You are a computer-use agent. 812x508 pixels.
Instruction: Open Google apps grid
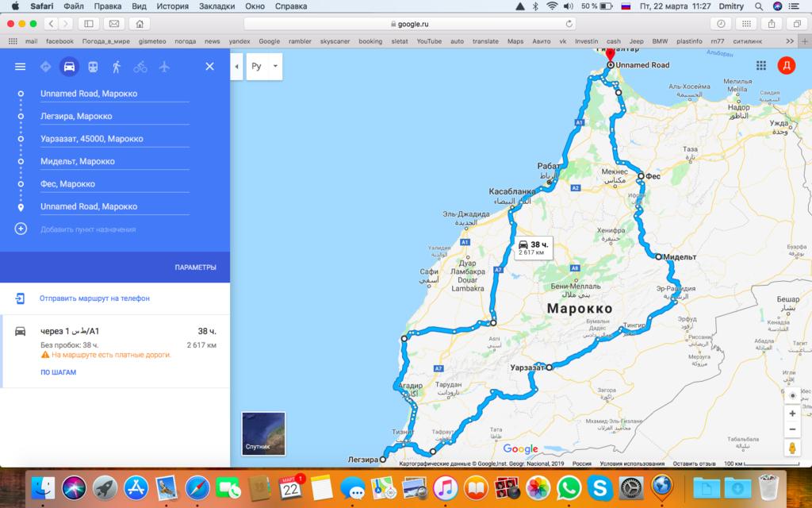click(761, 66)
